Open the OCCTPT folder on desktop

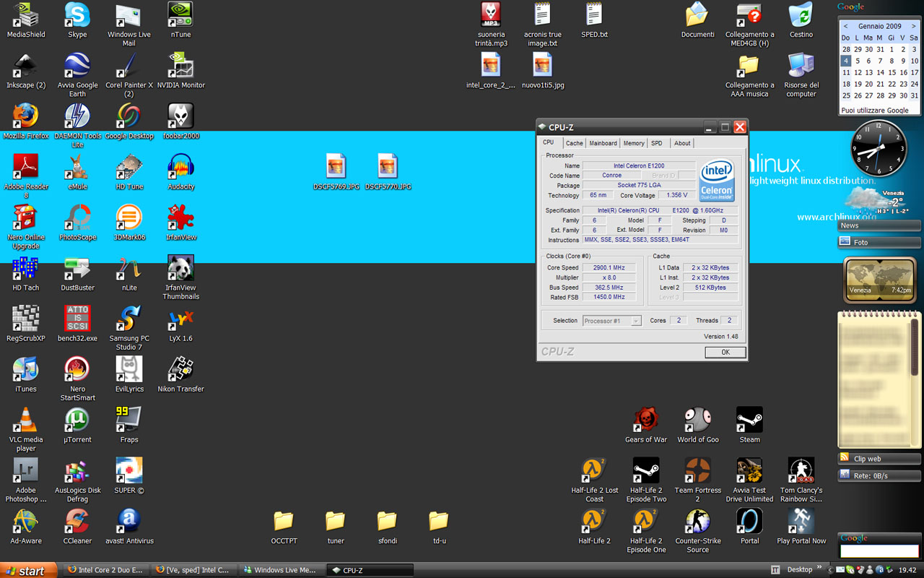point(284,522)
